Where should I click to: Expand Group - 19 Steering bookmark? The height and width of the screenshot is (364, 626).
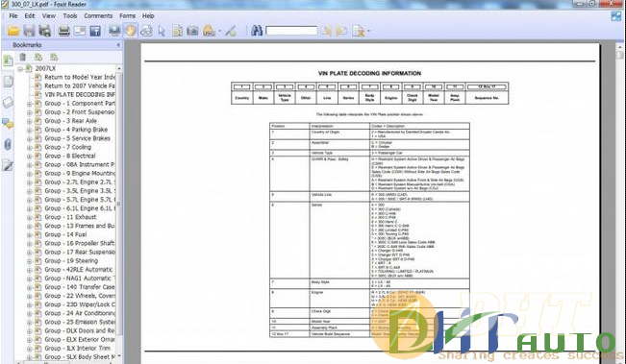[30, 261]
